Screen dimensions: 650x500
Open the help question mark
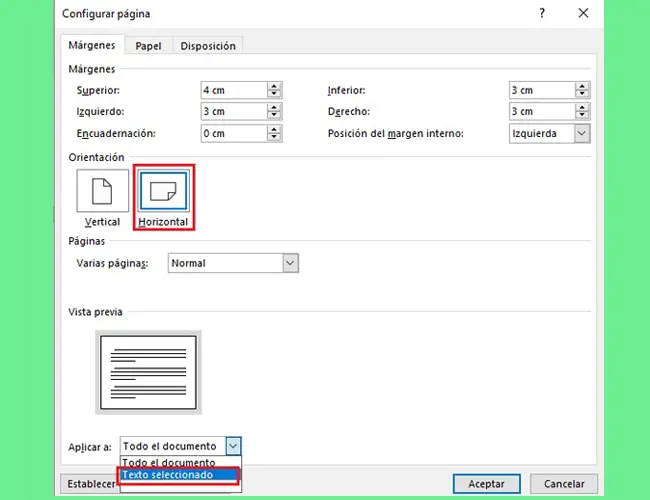coord(542,13)
